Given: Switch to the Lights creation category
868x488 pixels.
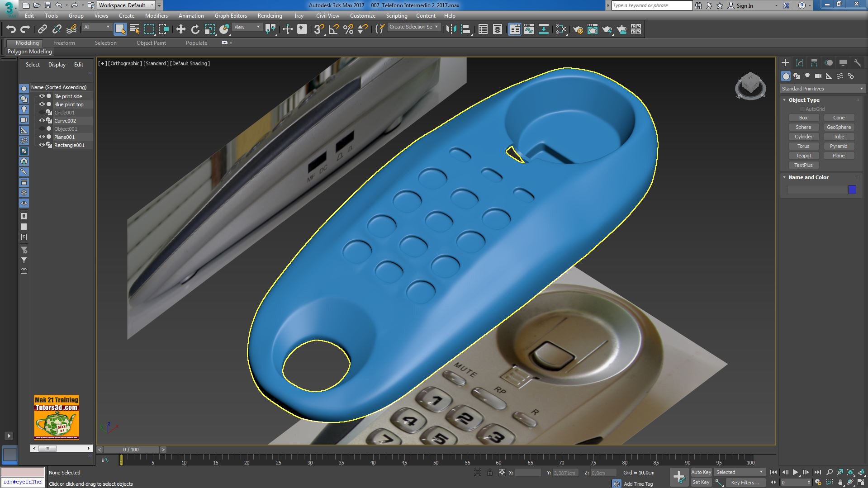Looking at the screenshot, I should (x=807, y=76).
